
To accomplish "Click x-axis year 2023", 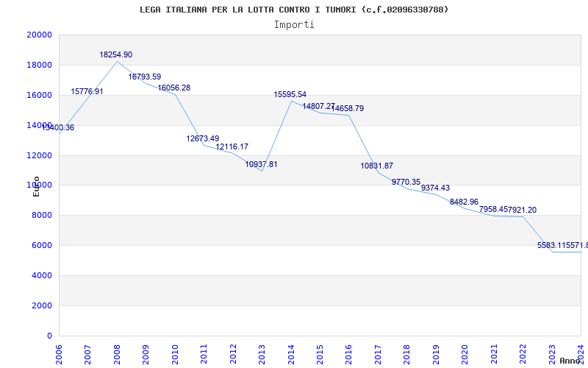I will click(x=552, y=354).
